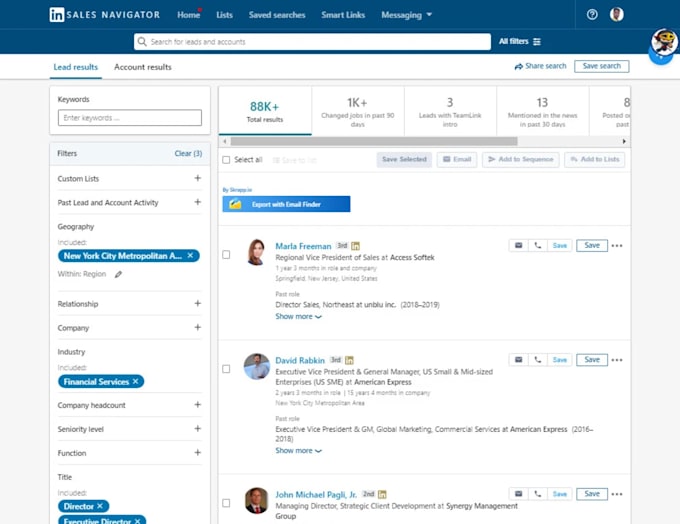Open All filters sliders icon
This screenshot has height=524, width=680.
click(x=537, y=42)
